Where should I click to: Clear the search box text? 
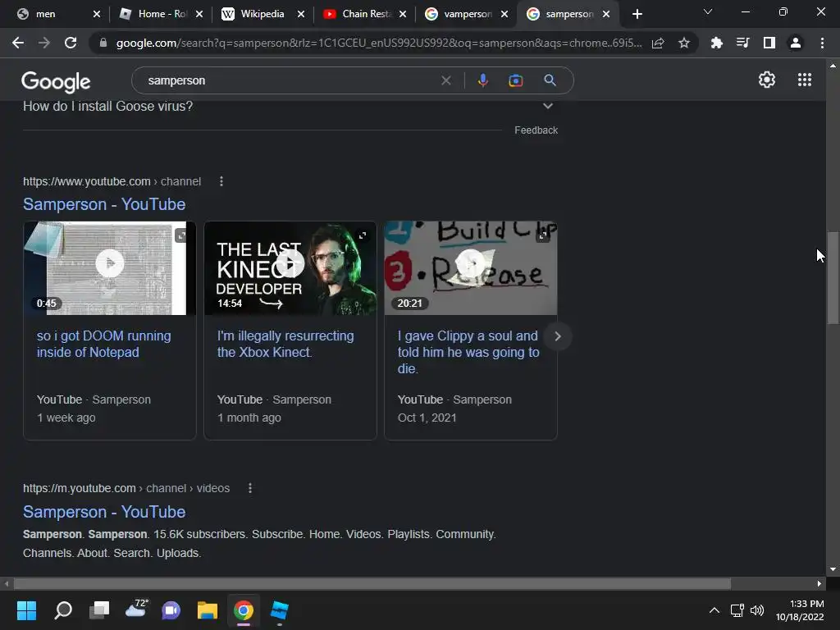click(445, 80)
